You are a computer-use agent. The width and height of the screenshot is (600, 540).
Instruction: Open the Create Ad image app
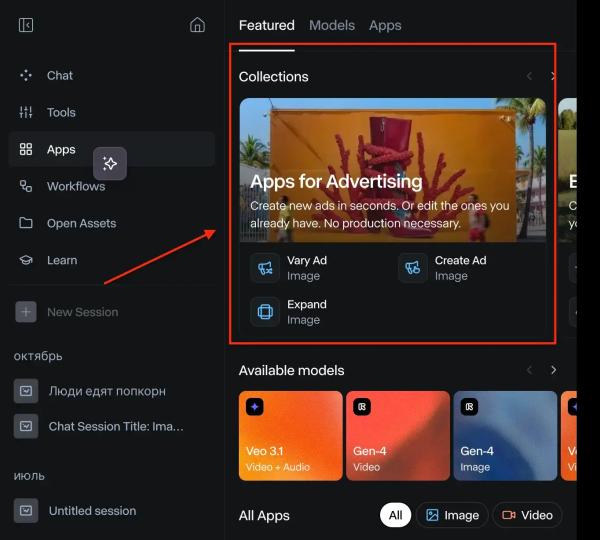tap(459, 268)
